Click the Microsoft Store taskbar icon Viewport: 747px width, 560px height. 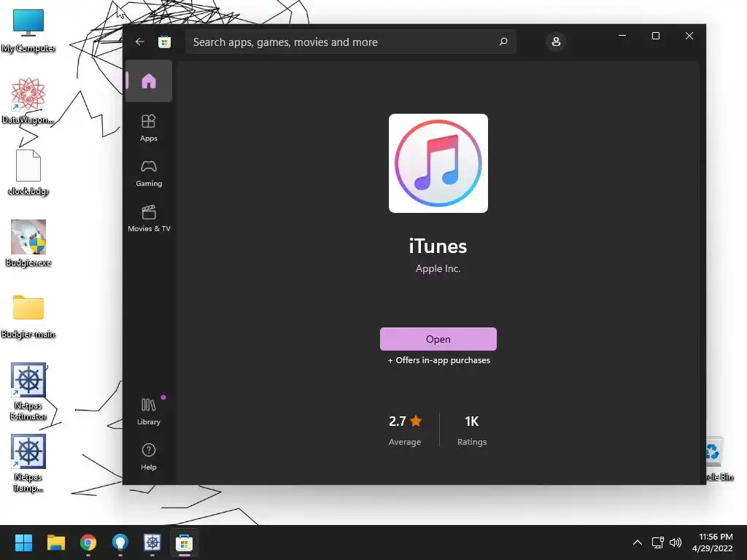(x=185, y=542)
